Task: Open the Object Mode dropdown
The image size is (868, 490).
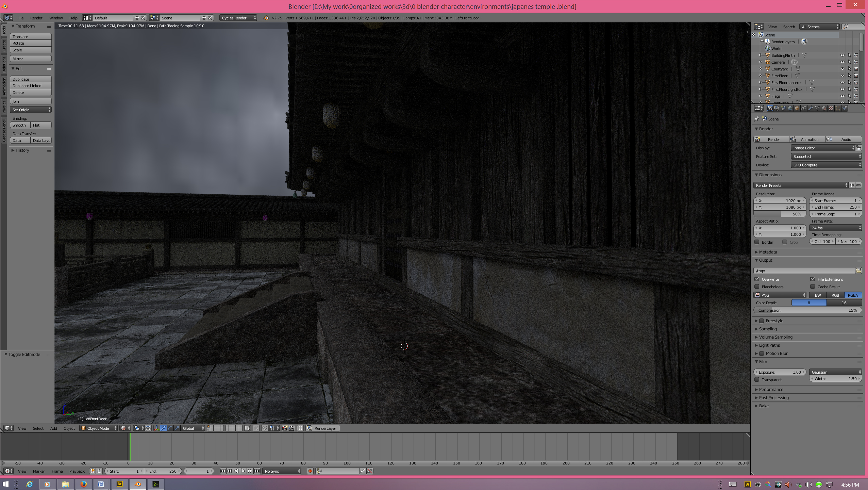Action: click(99, 428)
